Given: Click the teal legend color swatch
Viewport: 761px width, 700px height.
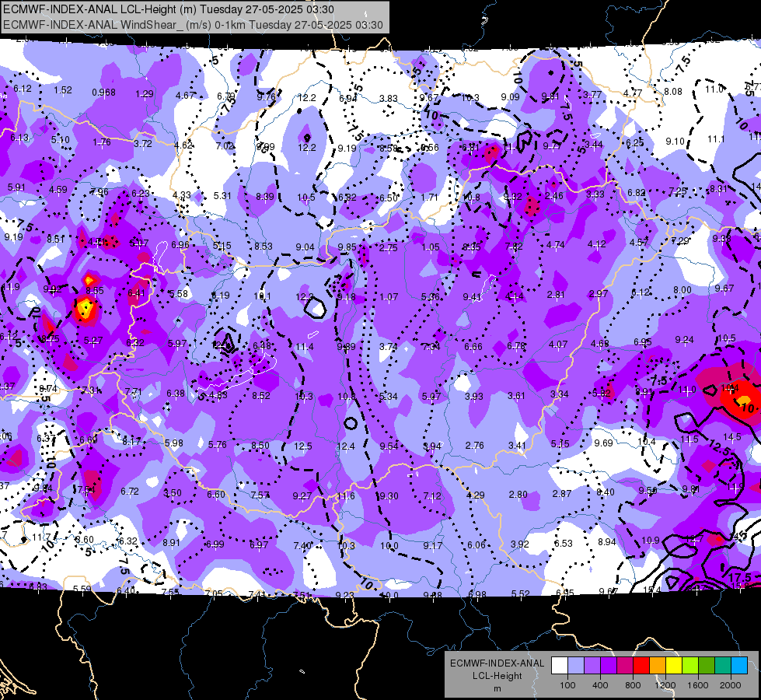Looking at the screenshot, I should 723,666.
